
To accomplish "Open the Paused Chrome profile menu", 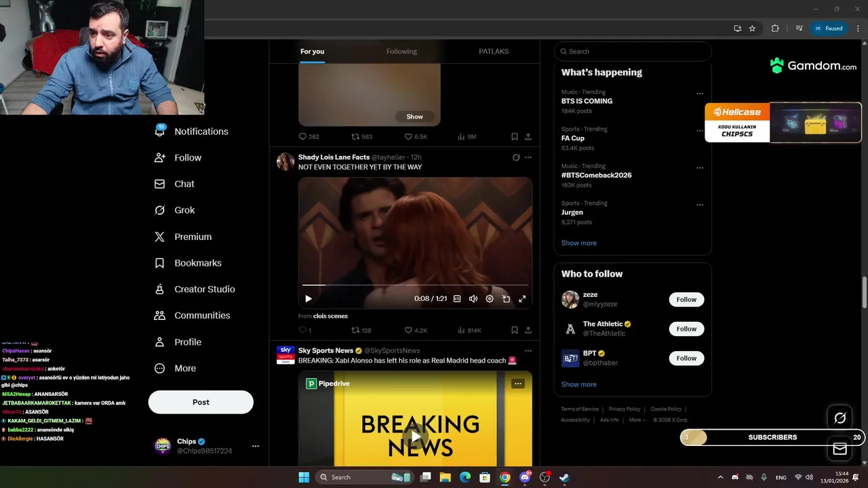I will pos(828,28).
